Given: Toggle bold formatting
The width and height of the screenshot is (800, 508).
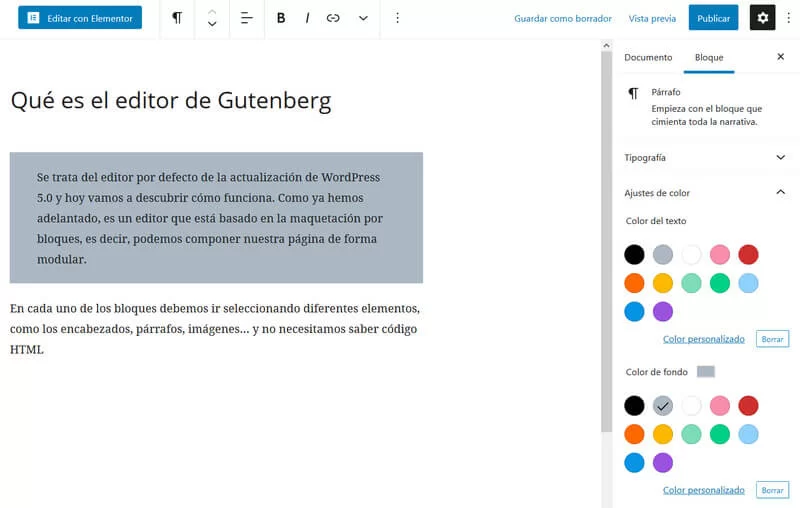Looking at the screenshot, I should pyautogui.click(x=281, y=18).
